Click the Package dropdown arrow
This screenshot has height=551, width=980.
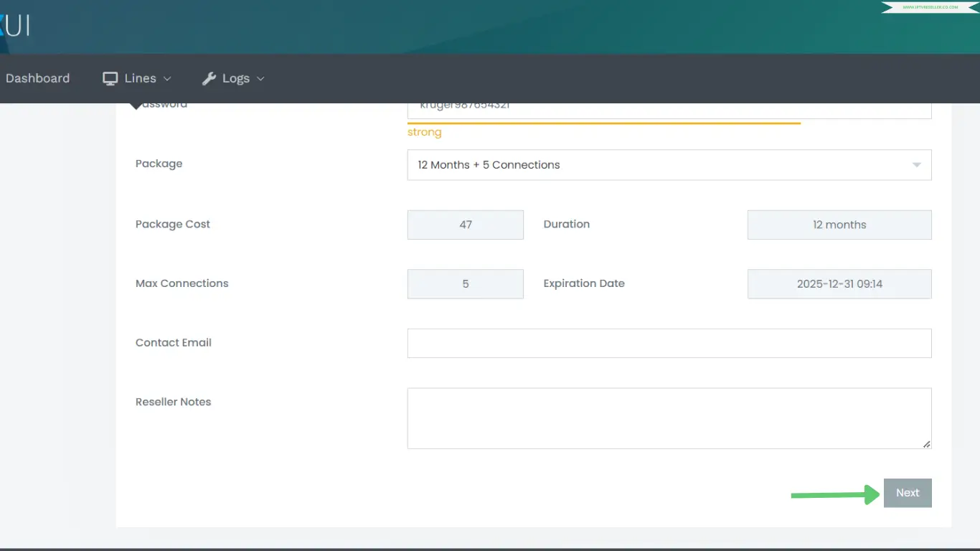(916, 165)
